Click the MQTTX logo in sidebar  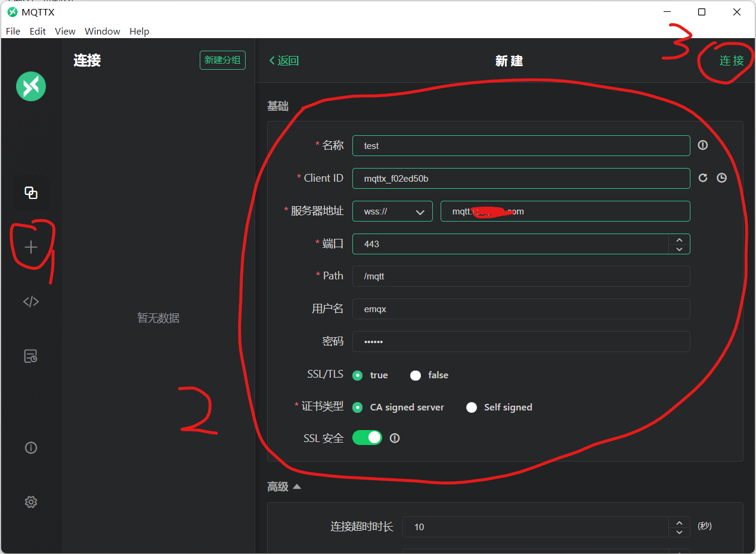[31, 86]
